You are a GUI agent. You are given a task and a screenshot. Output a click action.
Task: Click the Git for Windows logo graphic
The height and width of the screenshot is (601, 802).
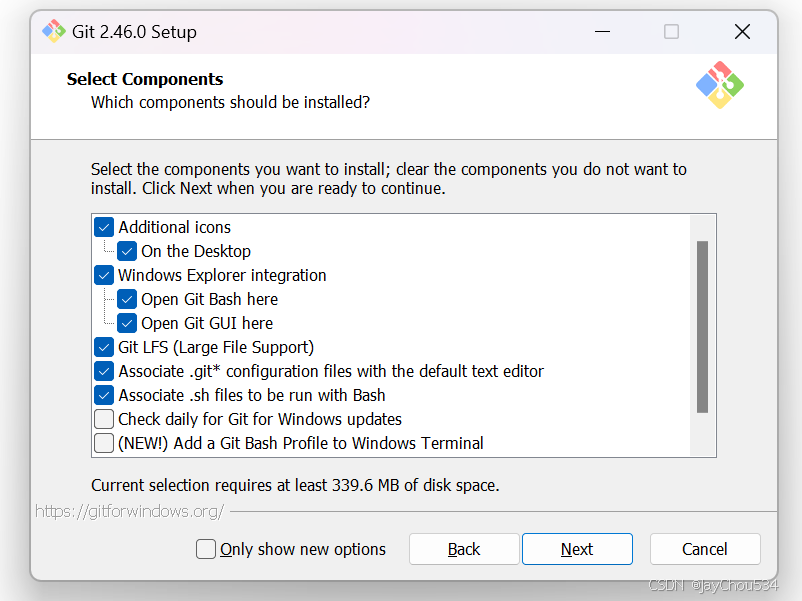pos(719,87)
